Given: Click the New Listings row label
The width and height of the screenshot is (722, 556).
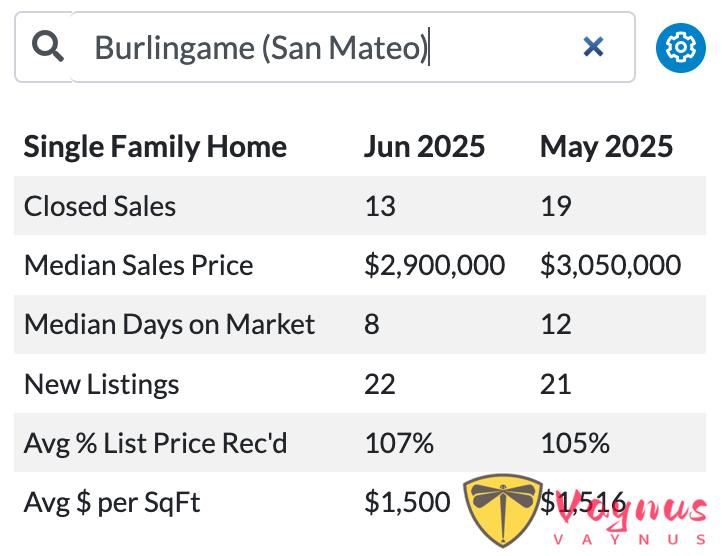Looking at the screenshot, I should tap(101, 384).
